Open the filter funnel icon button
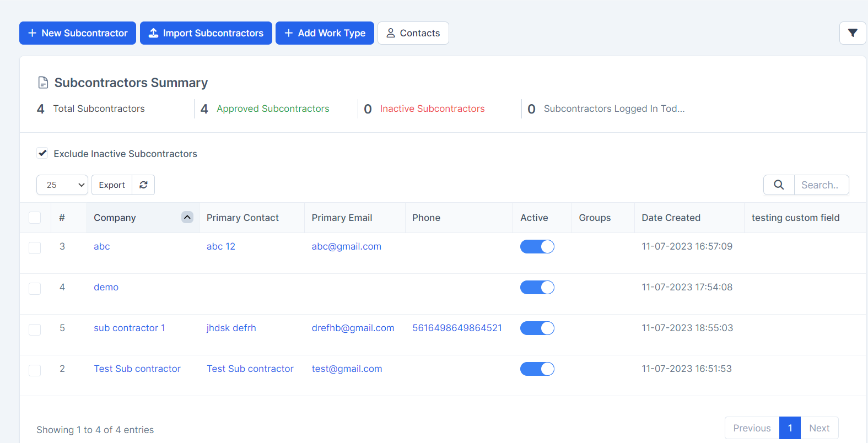This screenshot has width=868, height=443. [853, 33]
